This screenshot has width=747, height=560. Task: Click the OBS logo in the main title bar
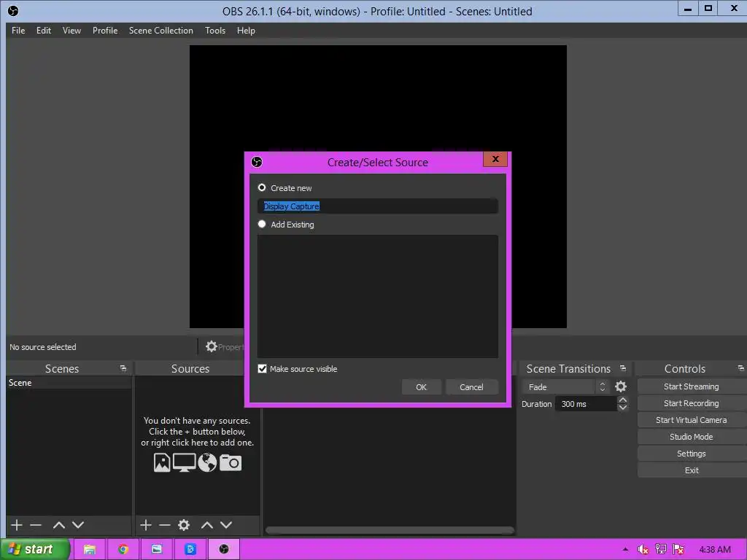point(13,11)
